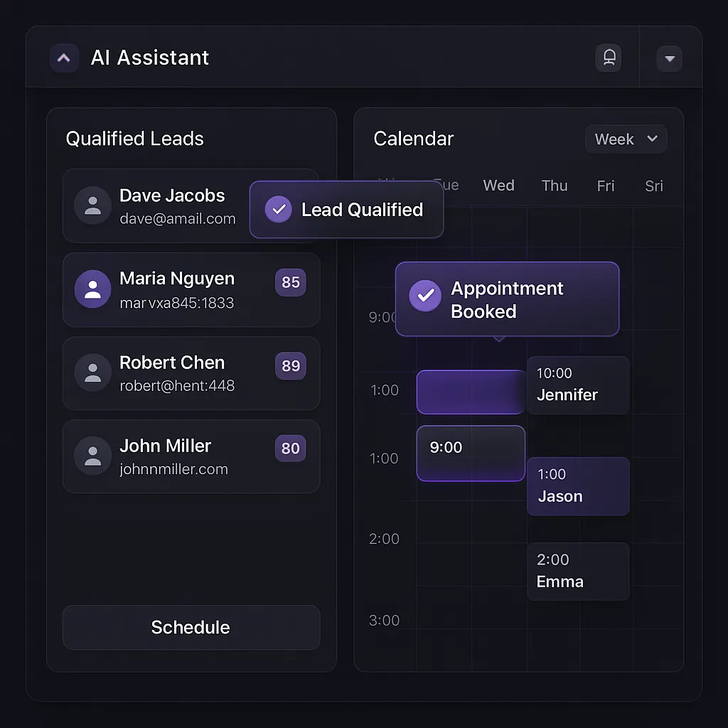Select the Thu column header
The width and height of the screenshot is (728, 728).
555,186
